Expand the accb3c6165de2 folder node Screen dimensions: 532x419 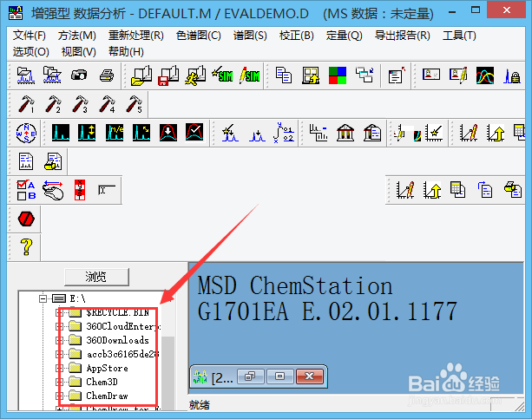[x=59, y=354]
